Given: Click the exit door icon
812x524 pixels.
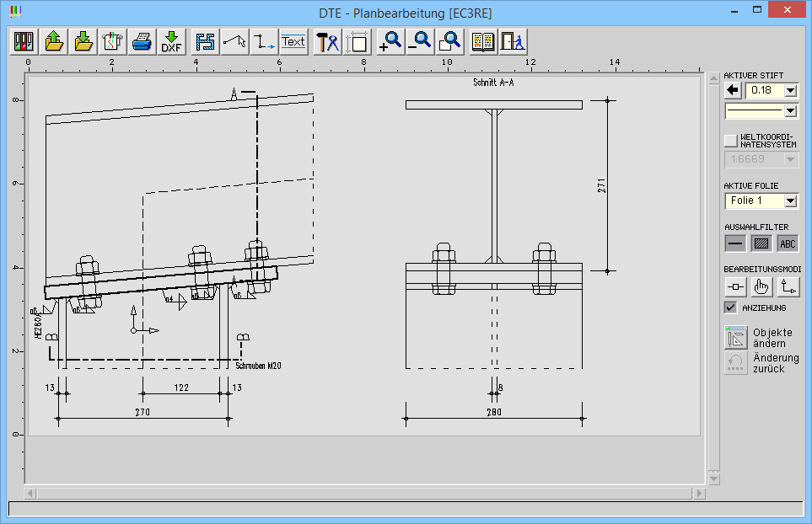Looking at the screenshot, I should [x=513, y=41].
